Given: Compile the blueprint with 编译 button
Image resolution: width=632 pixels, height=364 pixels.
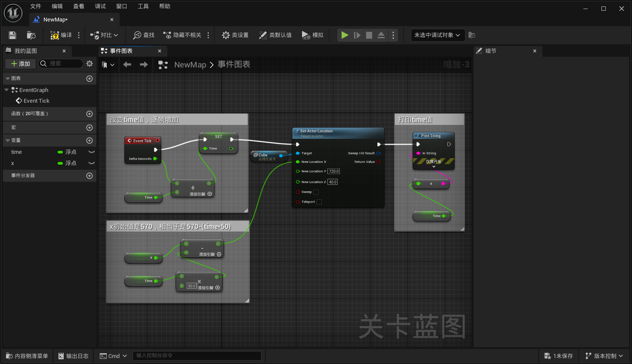Looking at the screenshot, I should 61,35.
